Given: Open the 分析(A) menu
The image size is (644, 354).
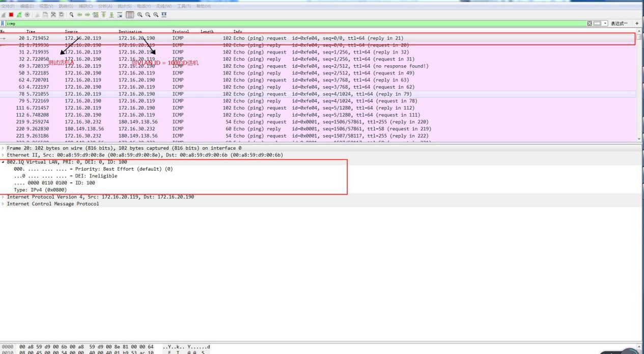Looking at the screenshot, I should (x=105, y=6).
